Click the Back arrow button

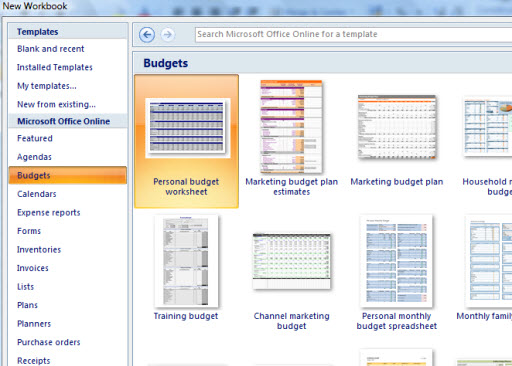coord(147,34)
